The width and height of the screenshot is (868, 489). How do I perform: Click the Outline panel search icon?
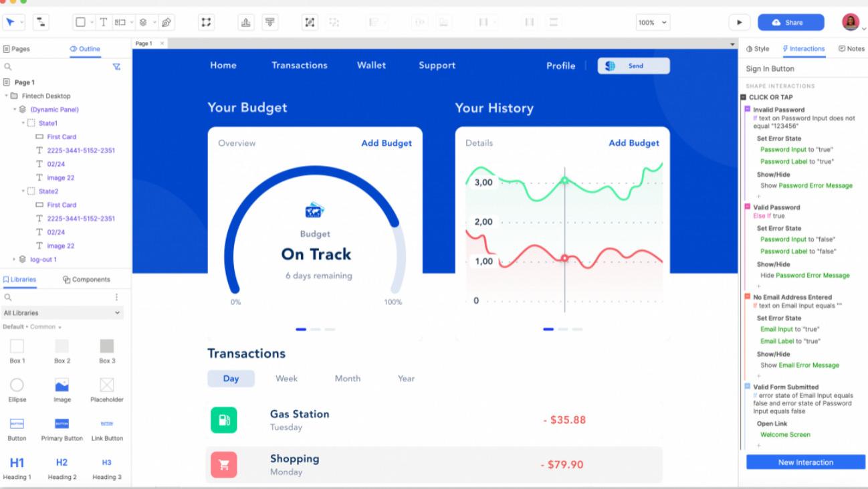[8, 67]
